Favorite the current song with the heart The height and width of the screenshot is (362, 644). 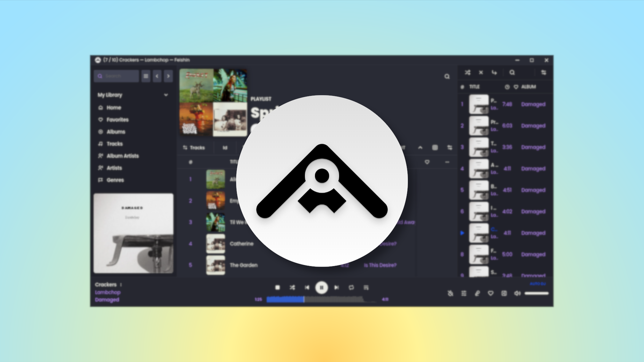click(491, 293)
